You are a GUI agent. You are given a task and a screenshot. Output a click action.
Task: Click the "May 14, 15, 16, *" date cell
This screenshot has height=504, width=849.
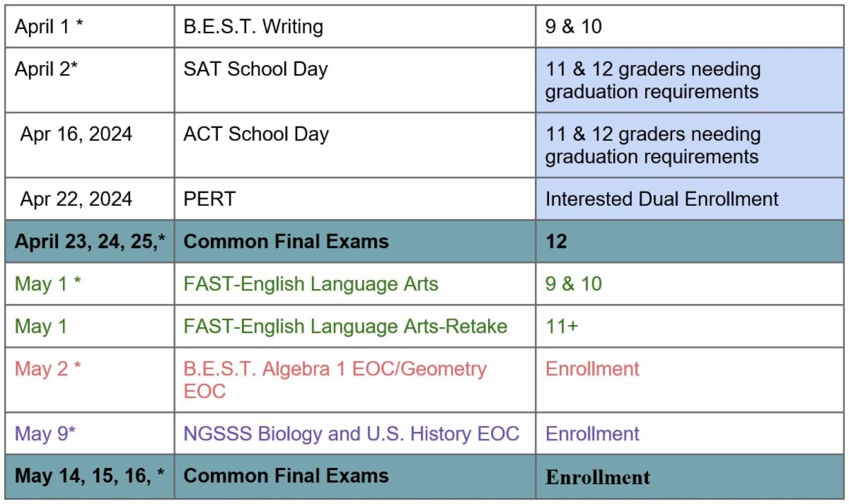(x=89, y=476)
